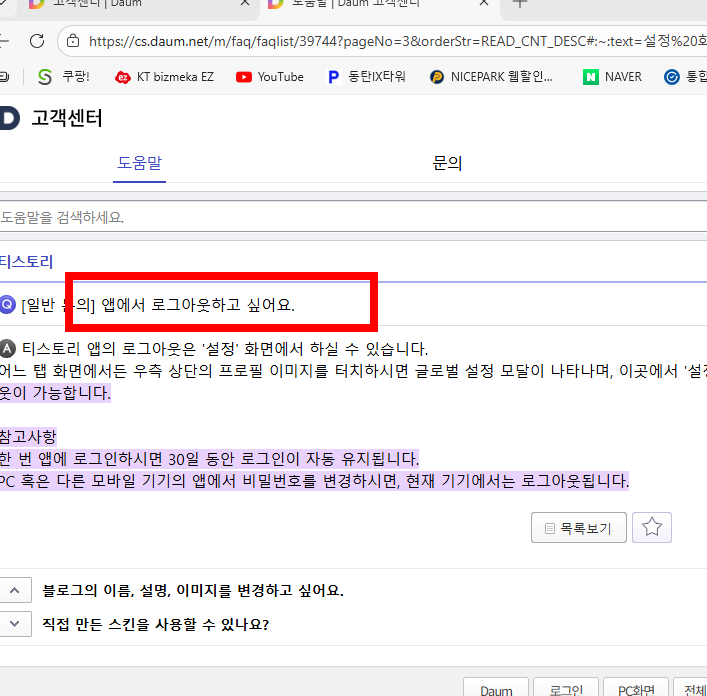
Task: Open '직접 만든 스킨을 사용할 수 있나요?'
Action: pos(156,624)
